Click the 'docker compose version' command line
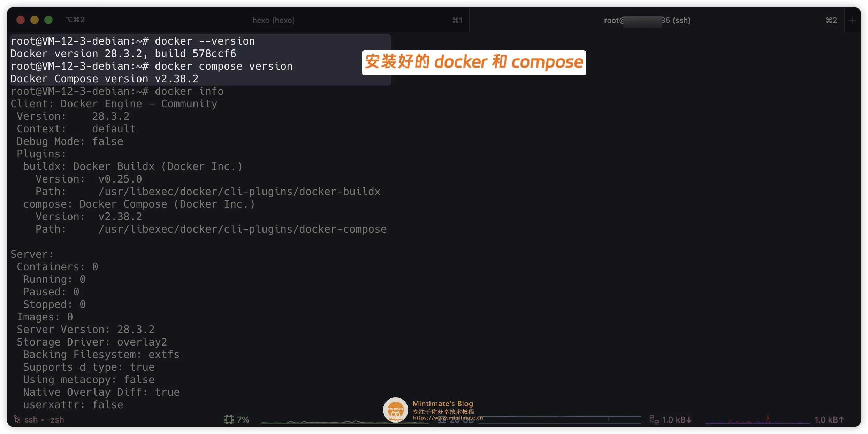This screenshot has height=434, width=868. pyautogui.click(x=152, y=66)
